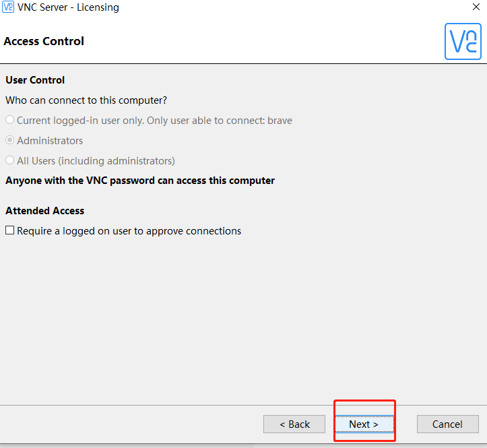Go back with the Back button
487x448 pixels.
tap(294, 424)
